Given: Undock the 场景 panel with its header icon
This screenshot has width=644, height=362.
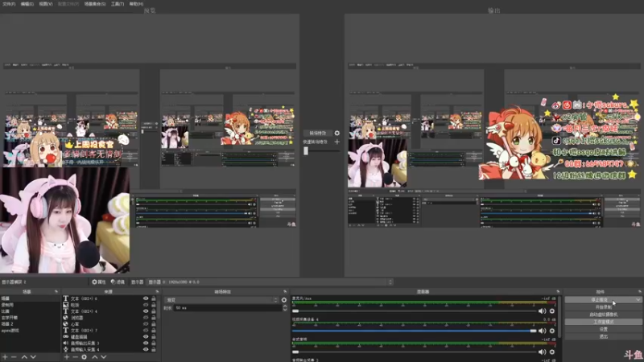Looking at the screenshot, I should click(x=56, y=291).
